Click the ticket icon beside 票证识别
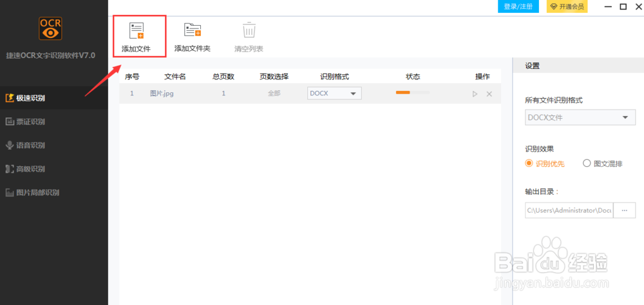 click(9, 122)
